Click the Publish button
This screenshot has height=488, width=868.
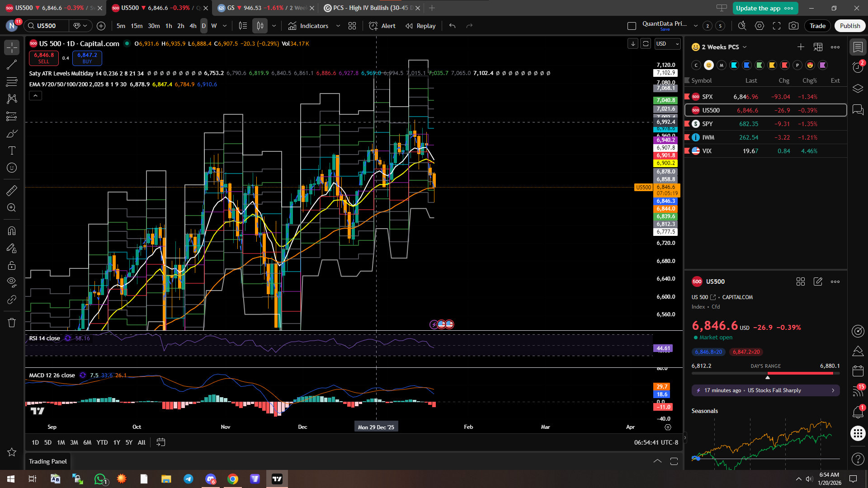click(x=849, y=26)
